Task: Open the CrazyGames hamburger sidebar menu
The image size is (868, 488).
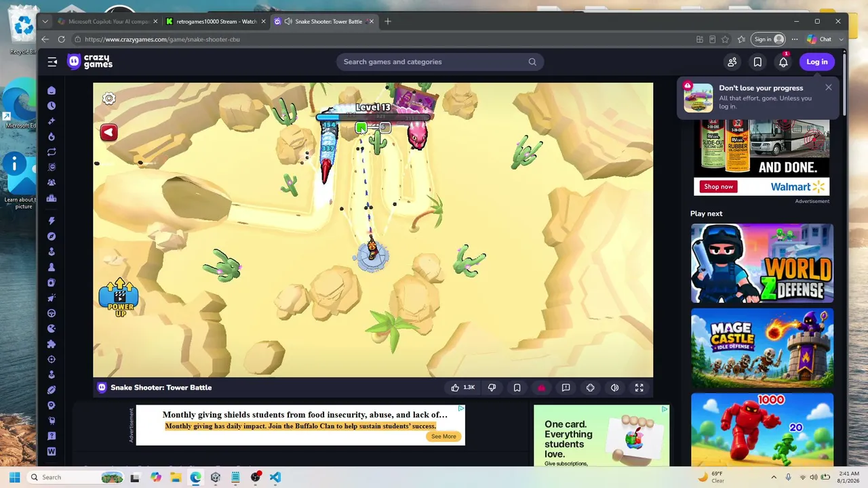Action: pyautogui.click(x=52, y=62)
